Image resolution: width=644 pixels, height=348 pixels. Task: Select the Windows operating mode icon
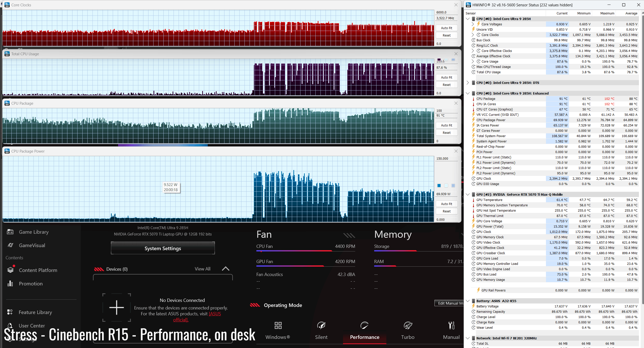coord(278,325)
